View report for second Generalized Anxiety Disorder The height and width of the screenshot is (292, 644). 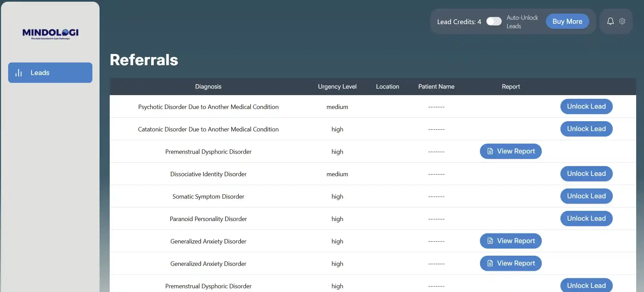(x=511, y=263)
